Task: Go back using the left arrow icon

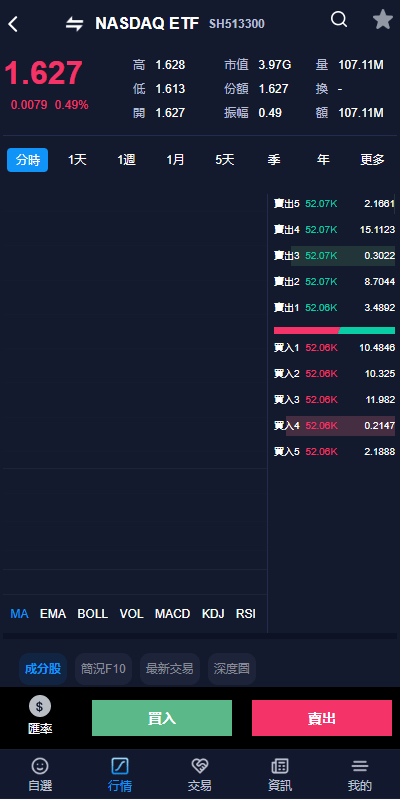Action: [x=13, y=23]
